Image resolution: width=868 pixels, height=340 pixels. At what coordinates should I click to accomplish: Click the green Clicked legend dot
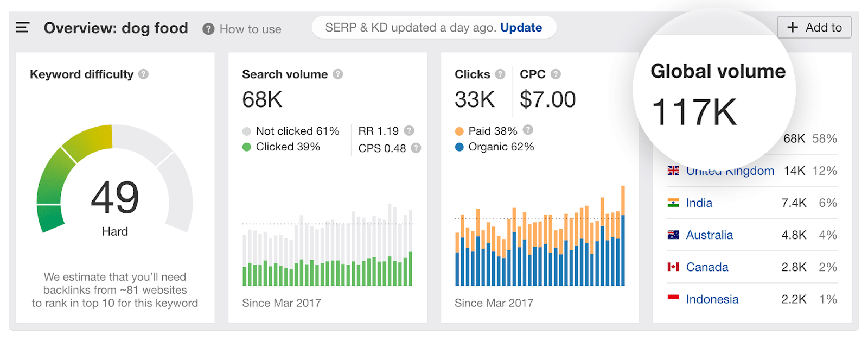coord(247,147)
